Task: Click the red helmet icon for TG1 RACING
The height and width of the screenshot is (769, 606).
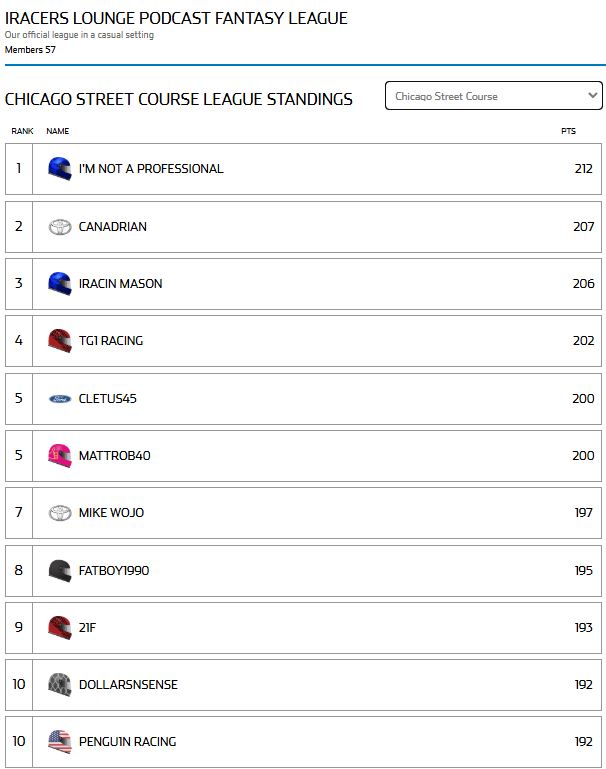Action: point(60,341)
